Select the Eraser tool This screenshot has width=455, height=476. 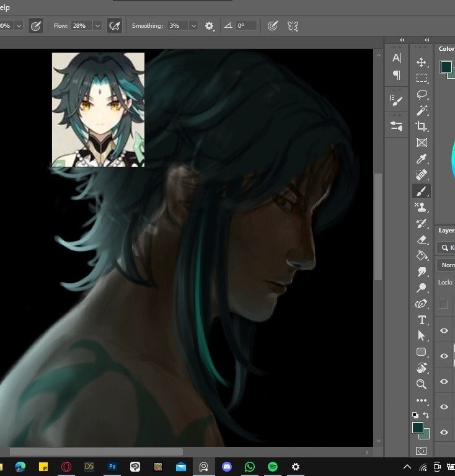point(422,239)
